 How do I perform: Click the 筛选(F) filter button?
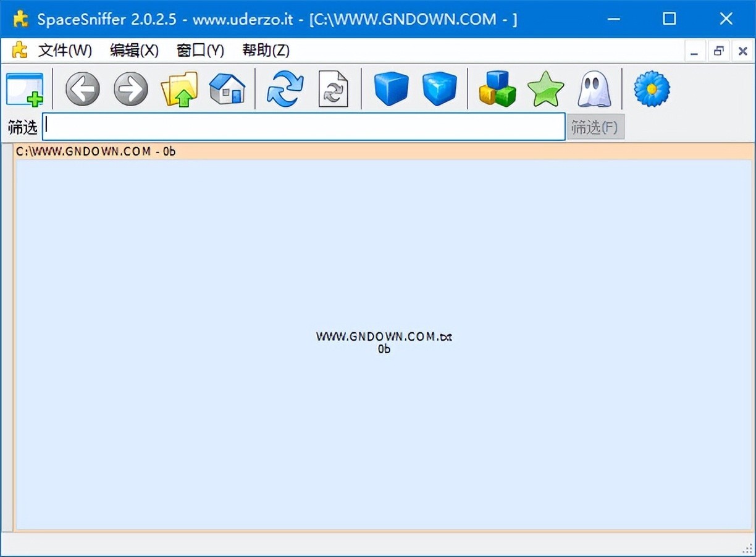pos(595,127)
